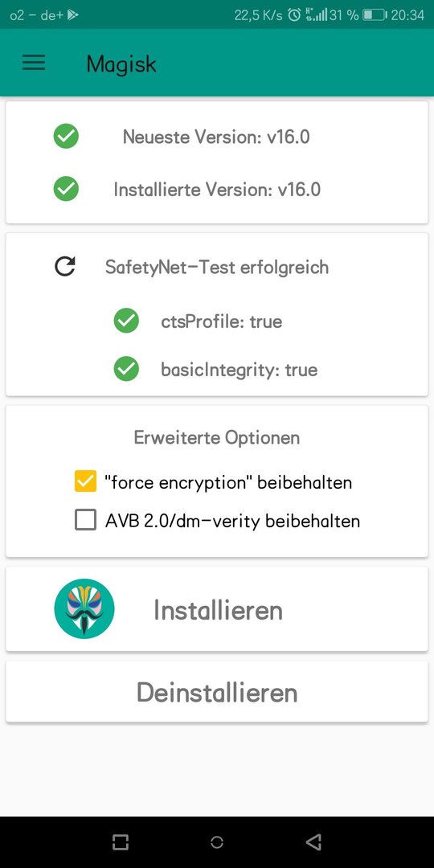Open the hamburger navigation menu
This screenshot has height=868, width=434.
click(34, 63)
